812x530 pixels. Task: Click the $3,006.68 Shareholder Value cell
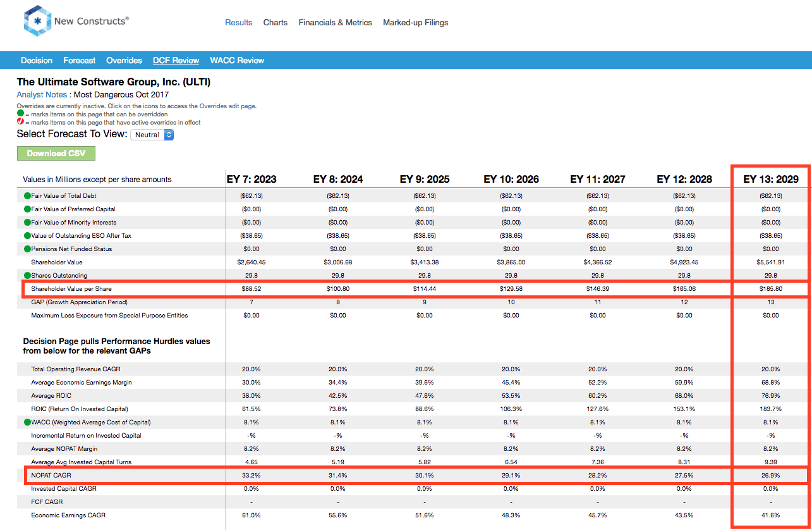338,262
